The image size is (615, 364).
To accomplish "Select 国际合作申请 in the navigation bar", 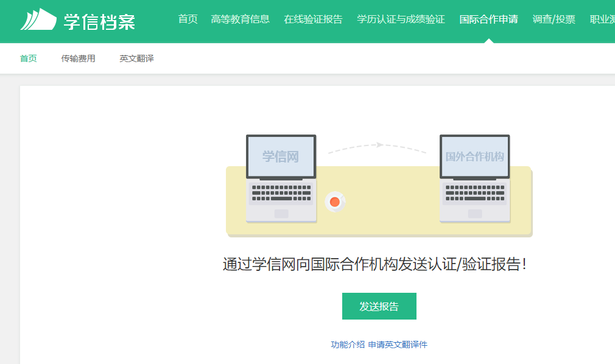I will (488, 19).
